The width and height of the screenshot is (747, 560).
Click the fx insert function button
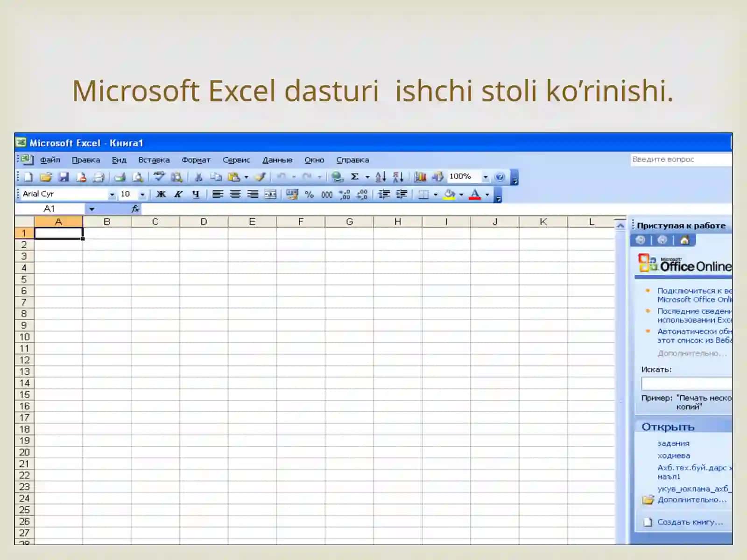(x=135, y=209)
